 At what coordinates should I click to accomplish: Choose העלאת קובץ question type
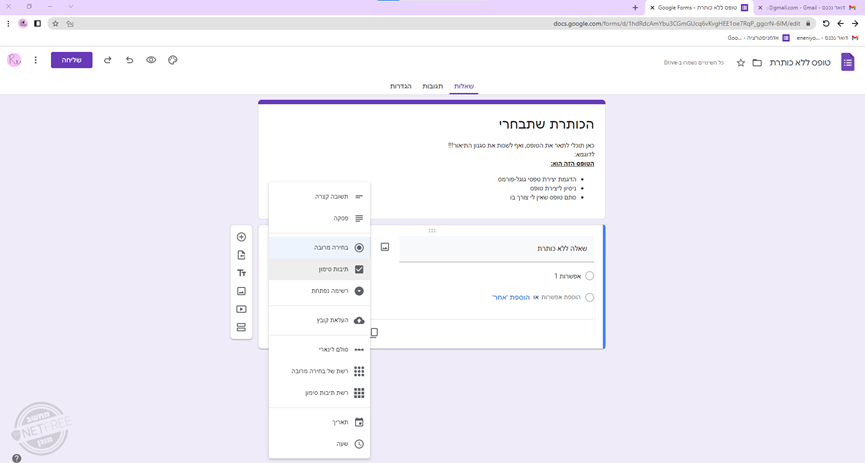click(x=319, y=320)
